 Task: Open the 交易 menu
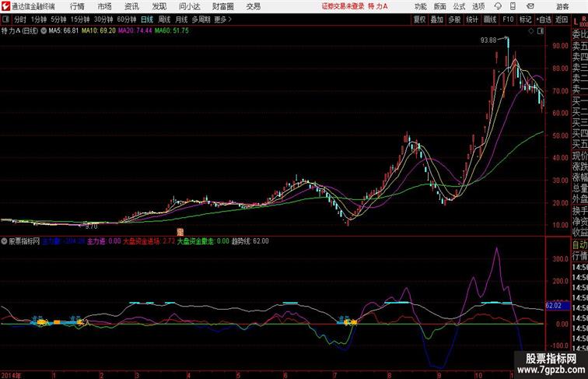(x=253, y=6)
